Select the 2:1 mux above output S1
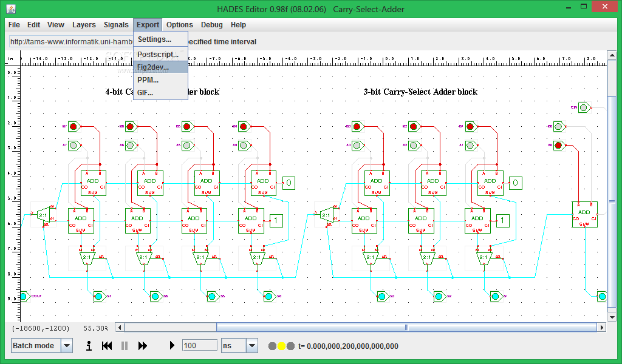 click(x=484, y=258)
